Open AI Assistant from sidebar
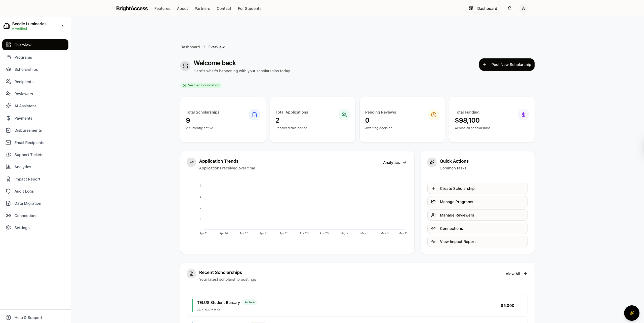644x323 pixels. pos(35,106)
